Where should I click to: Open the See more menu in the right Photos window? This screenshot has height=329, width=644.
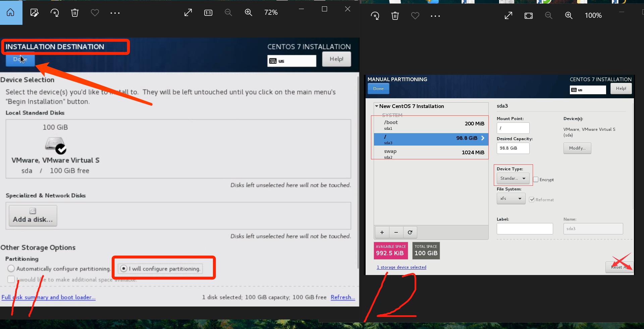coord(435,16)
